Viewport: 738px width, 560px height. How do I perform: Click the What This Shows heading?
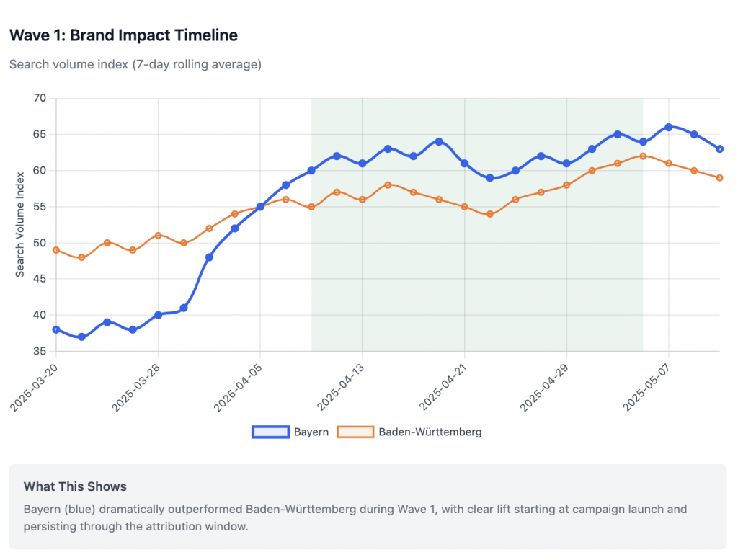(75, 486)
